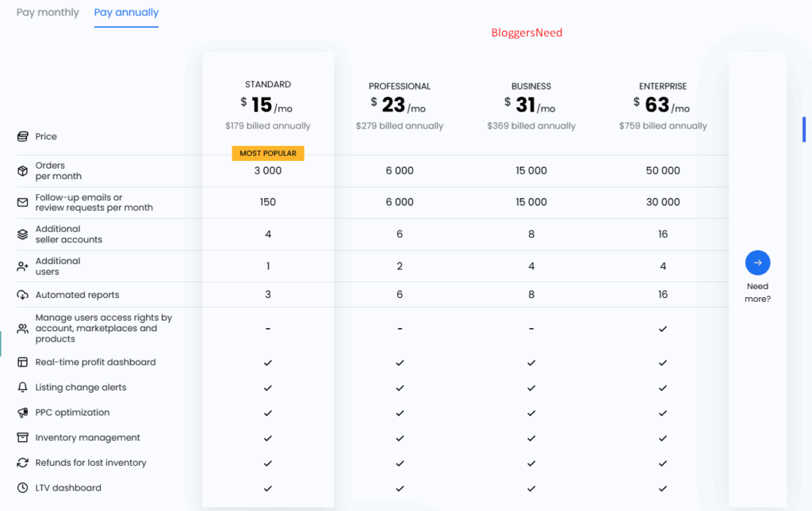Click the Standard real-time profit dashboard checkmark
The width and height of the screenshot is (812, 511).
(x=268, y=363)
